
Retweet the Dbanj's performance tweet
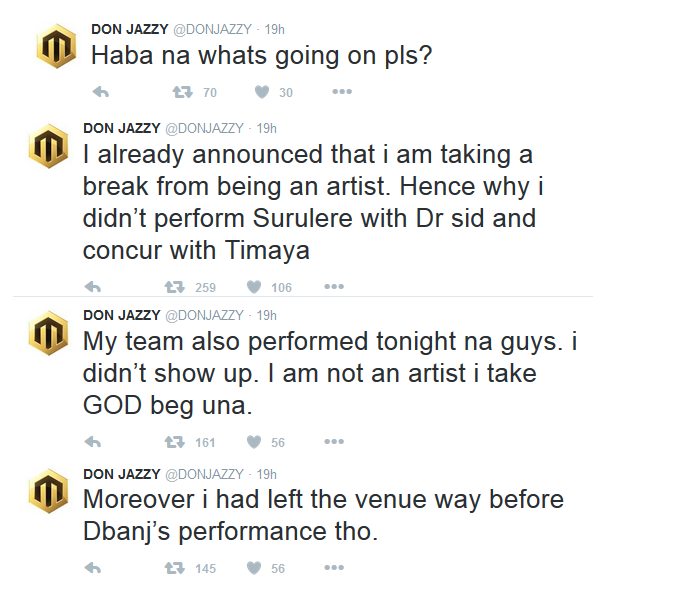tap(176, 568)
